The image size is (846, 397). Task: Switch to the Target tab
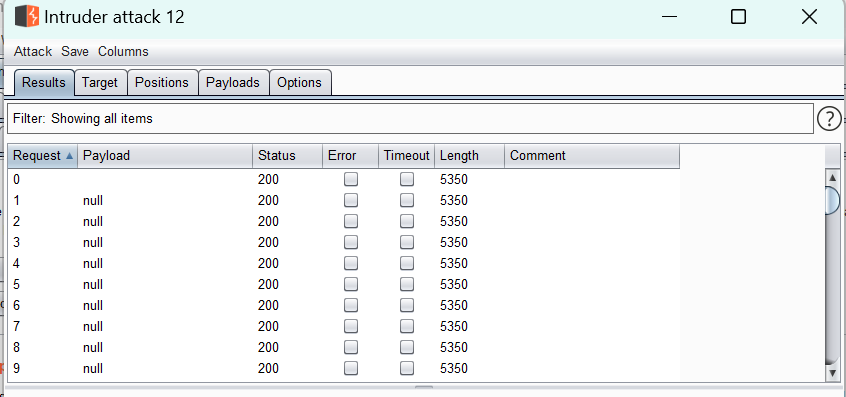pyautogui.click(x=100, y=83)
